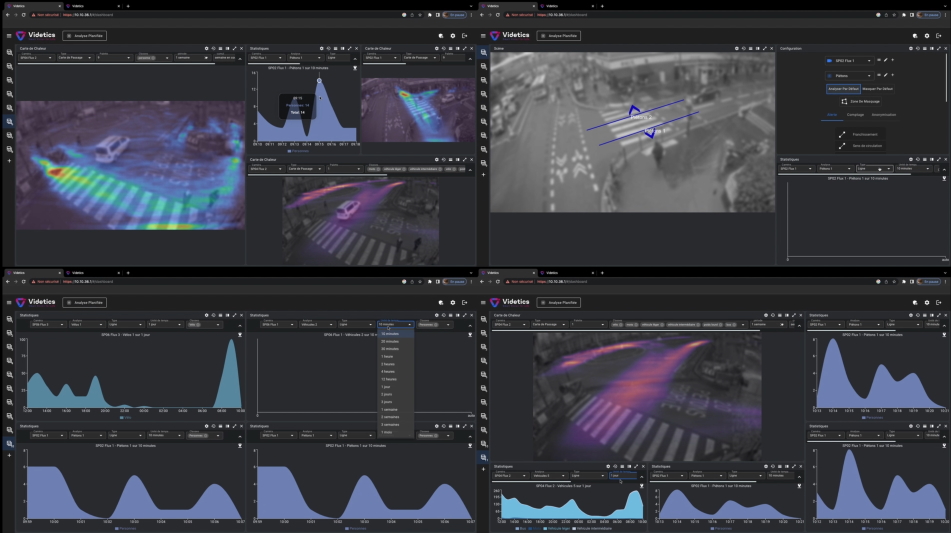
Task: Enable the Analyser Par Défaut option
Action: point(843,89)
